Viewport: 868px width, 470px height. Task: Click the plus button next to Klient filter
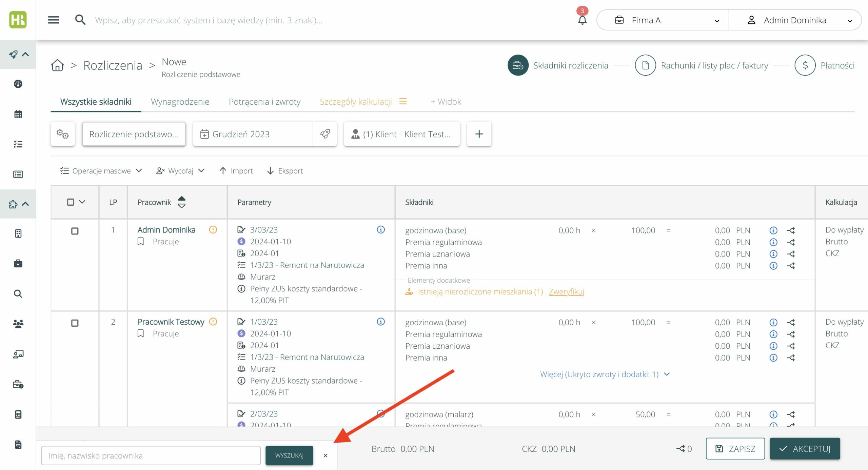tap(479, 134)
